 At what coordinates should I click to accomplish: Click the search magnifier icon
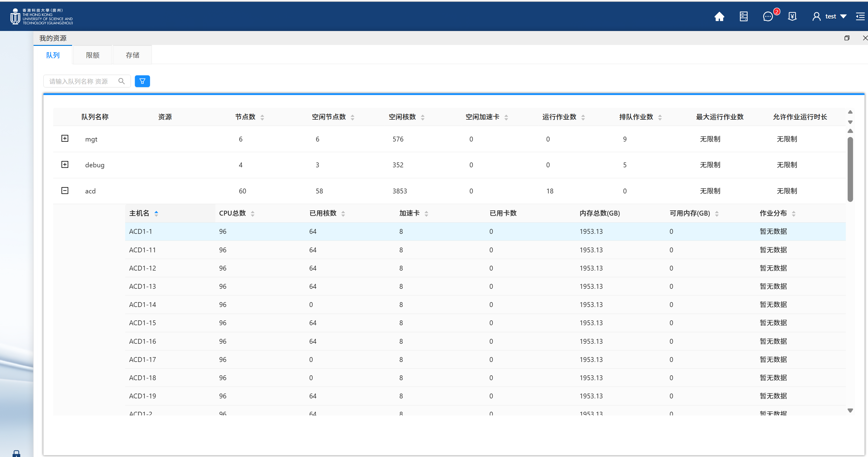click(122, 81)
